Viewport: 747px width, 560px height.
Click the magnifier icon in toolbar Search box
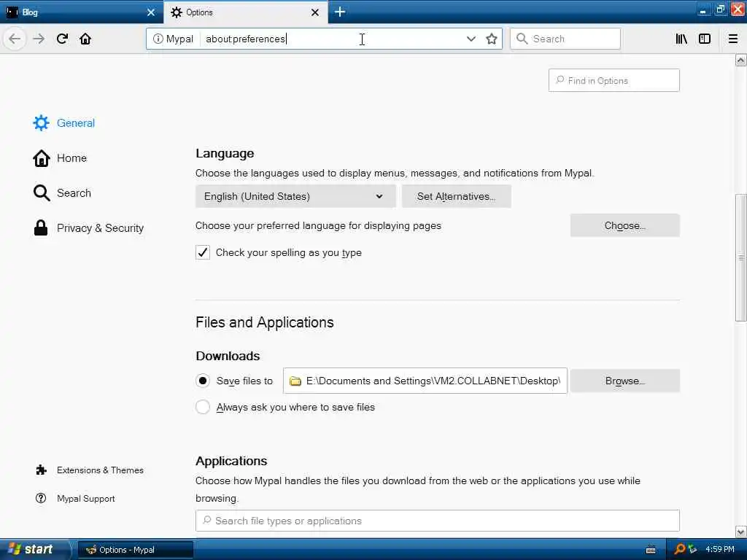point(522,39)
